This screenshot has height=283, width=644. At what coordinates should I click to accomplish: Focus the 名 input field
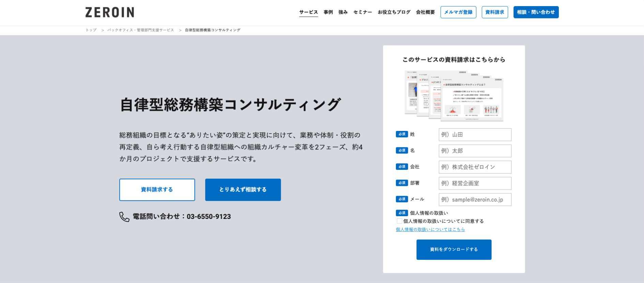[x=475, y=151]
